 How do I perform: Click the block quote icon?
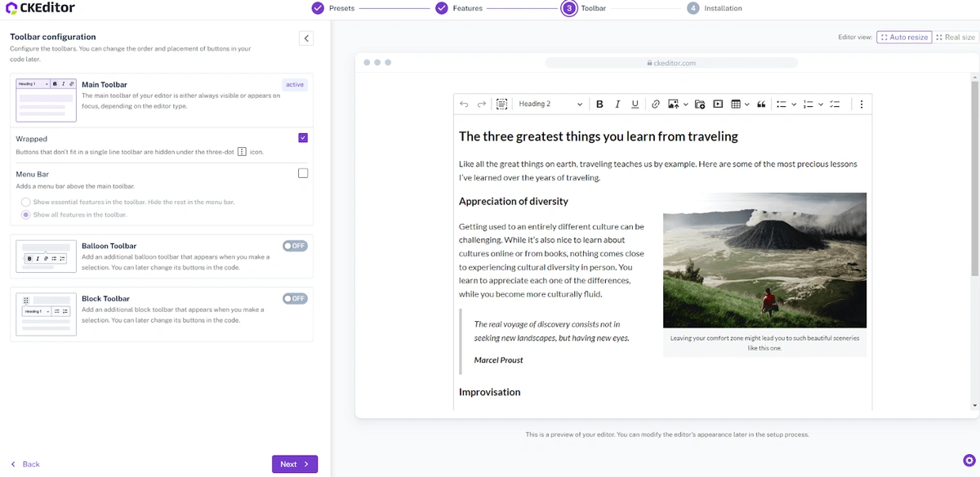(761, 104)
